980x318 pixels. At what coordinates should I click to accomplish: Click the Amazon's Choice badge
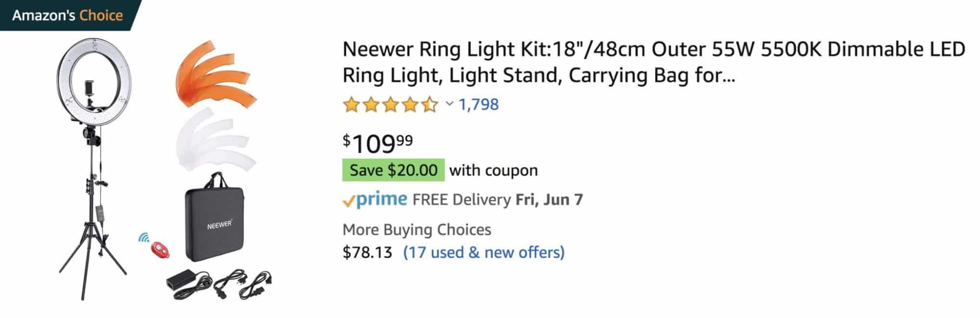point(66,15)
